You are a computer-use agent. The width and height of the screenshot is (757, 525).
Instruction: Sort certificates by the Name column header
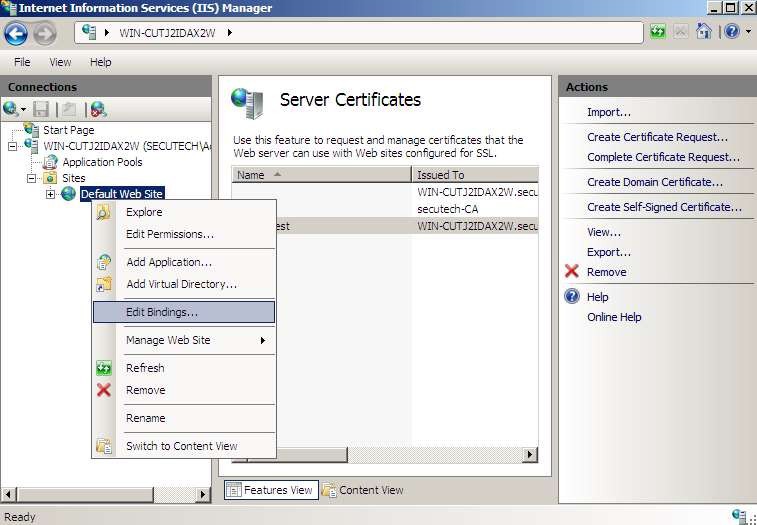[x=322, y=175]
